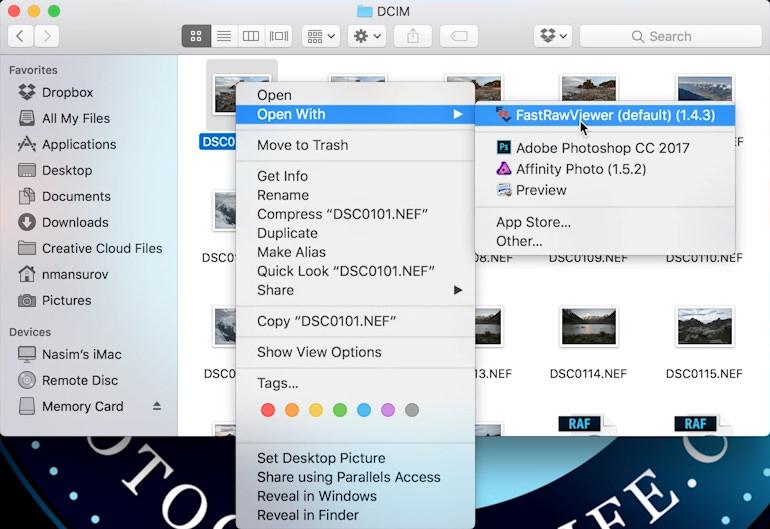Select Affinity Photo (1.5.2) option

coord(580,169)
